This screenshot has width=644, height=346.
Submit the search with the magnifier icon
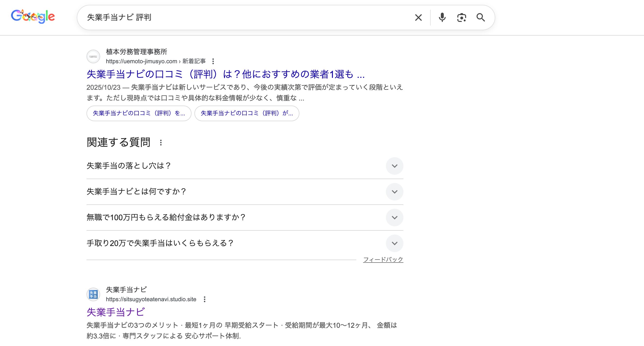tap(480, 18)
